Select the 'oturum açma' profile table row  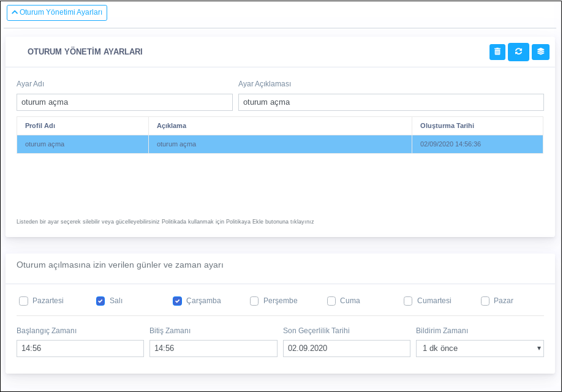pos(279,145)
